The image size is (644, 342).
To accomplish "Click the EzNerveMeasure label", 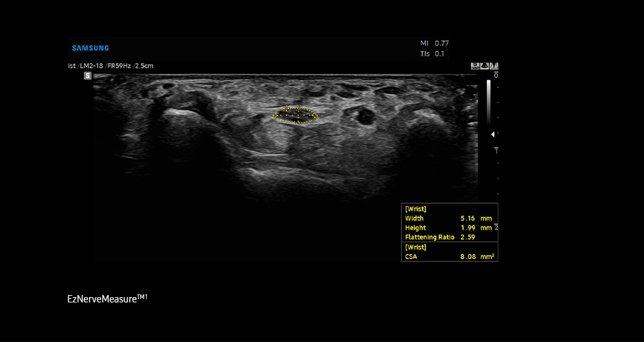I will click(x=107, y=297).
